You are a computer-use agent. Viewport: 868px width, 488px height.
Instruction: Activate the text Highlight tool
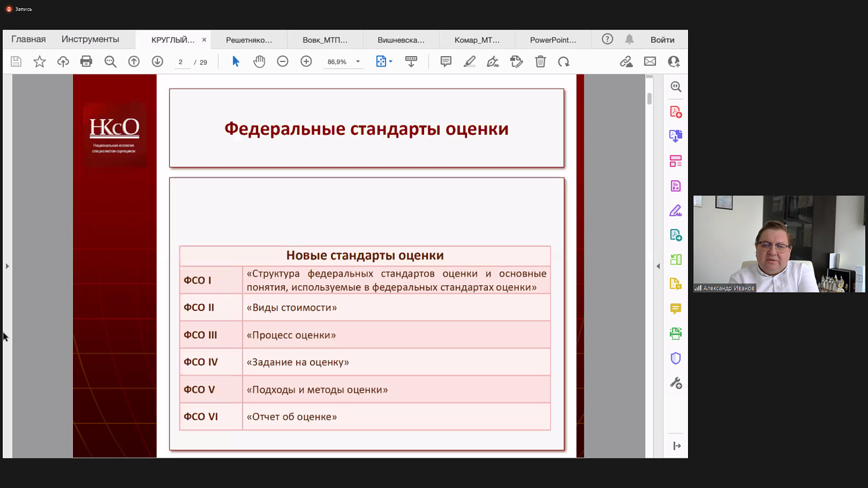469,61
